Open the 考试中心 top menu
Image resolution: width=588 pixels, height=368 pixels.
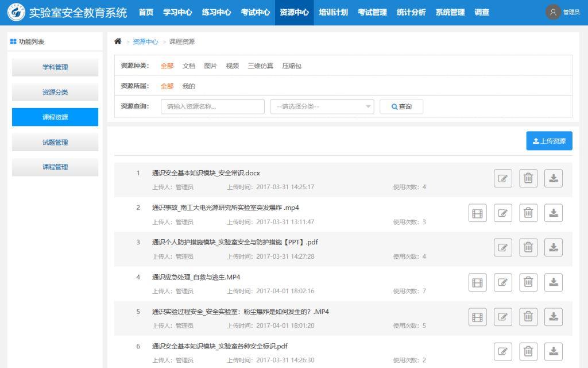[x=255, y=12]
